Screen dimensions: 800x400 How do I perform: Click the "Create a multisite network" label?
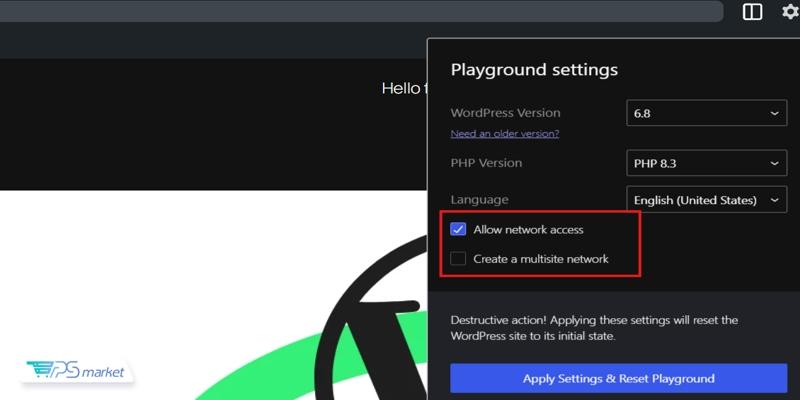coord(541,259)
